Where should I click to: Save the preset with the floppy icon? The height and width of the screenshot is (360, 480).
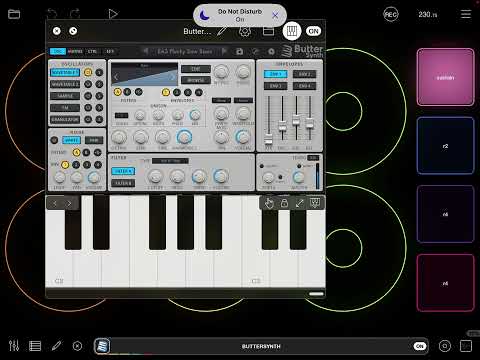coord(239,51)
